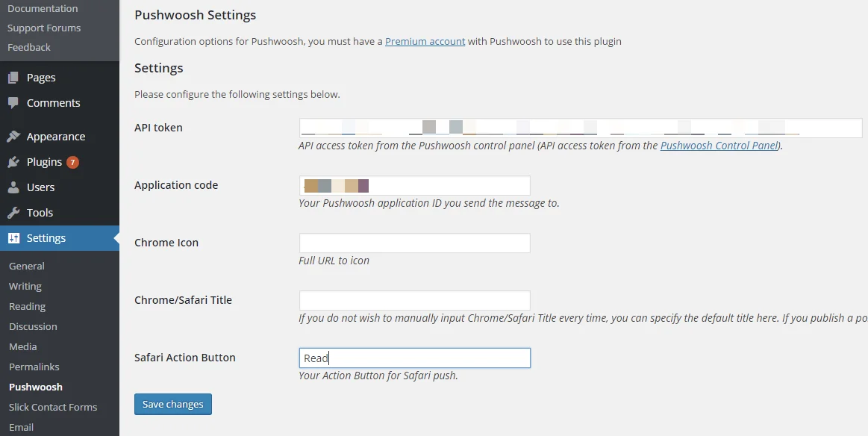This screenshot has height=436, width=868.
Task: Click the Support Forums sidebar link
Action: click(x=44, y=28)
